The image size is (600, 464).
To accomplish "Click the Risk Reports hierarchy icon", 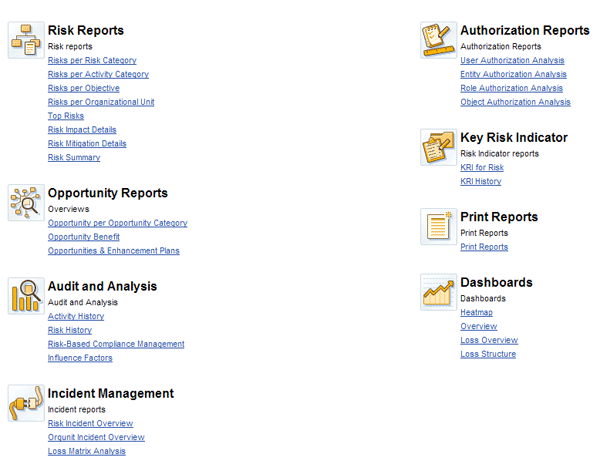I will [x=26, y=40].
